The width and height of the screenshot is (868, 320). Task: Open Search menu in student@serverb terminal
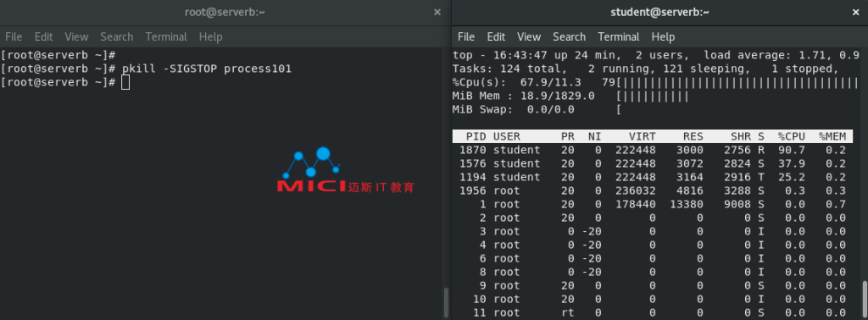[569, 37]
